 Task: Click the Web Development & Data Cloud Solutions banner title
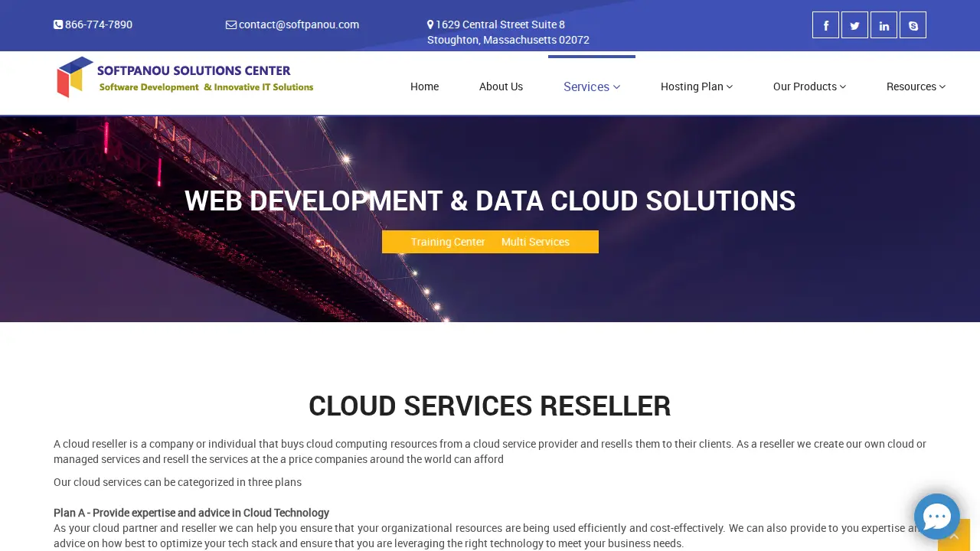coord(490,201)
